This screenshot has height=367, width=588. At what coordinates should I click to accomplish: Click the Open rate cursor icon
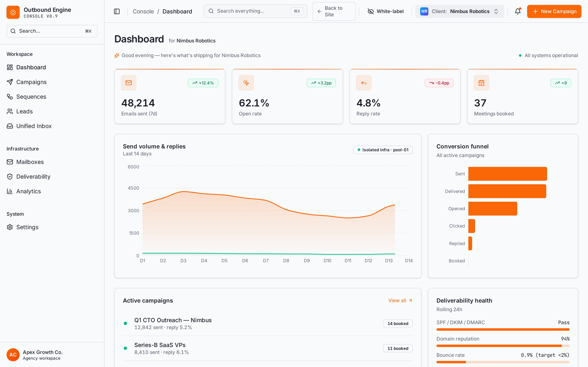point(246,83)
